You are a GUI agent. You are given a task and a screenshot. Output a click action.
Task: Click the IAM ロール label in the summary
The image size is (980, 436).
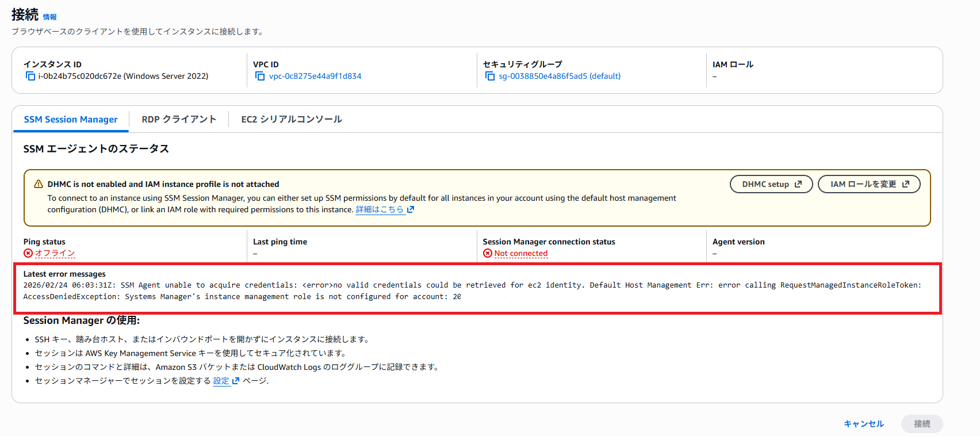pyautogui.click(x=733, y=64)
